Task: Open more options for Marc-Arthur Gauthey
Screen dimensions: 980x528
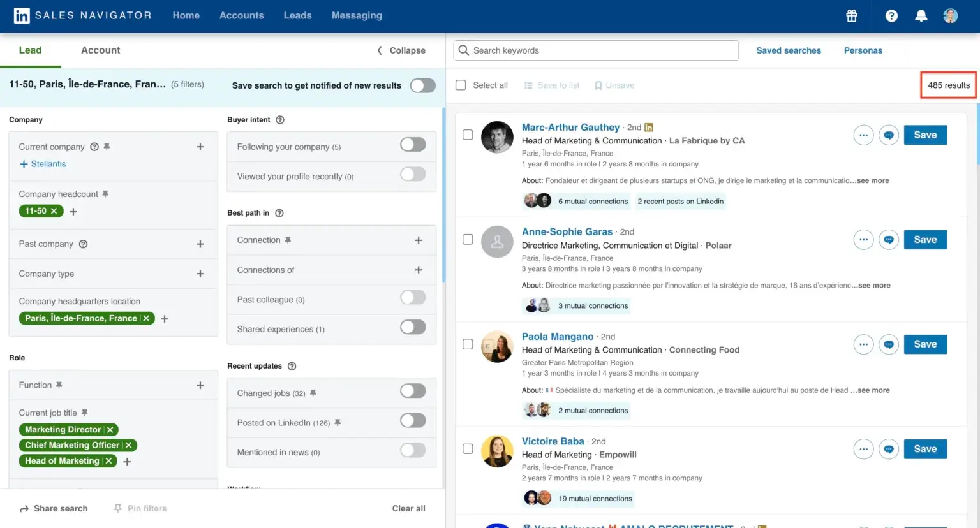Action: pos(863,135)
